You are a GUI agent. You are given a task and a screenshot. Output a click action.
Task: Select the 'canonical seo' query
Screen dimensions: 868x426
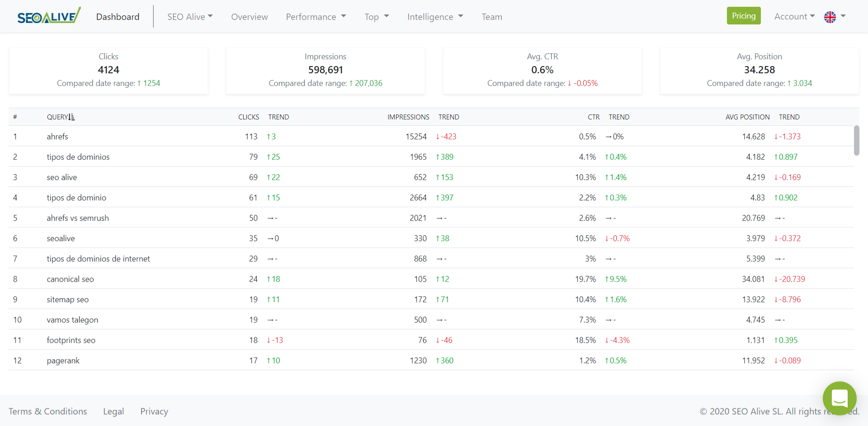point(70,279)
